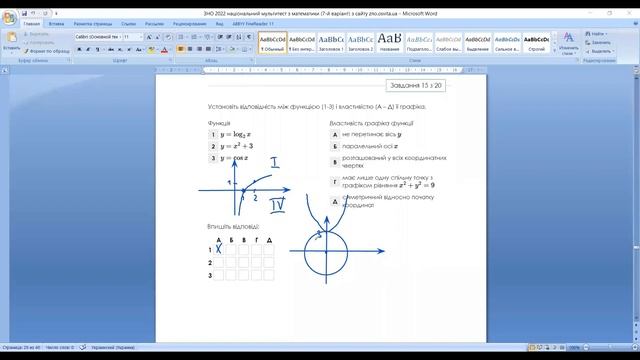
Task: Switch to the Главная (Home) tab
Action: pyautogui.click(x=31, y=24)
